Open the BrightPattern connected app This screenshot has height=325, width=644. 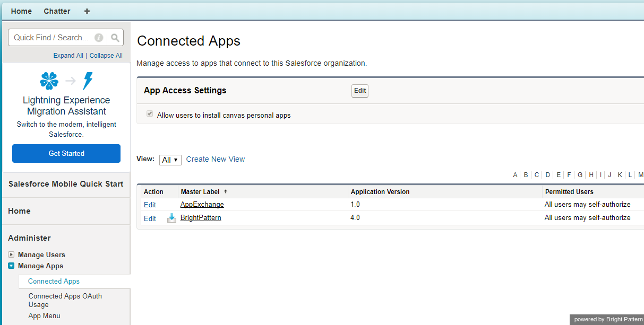click(201, 218)
